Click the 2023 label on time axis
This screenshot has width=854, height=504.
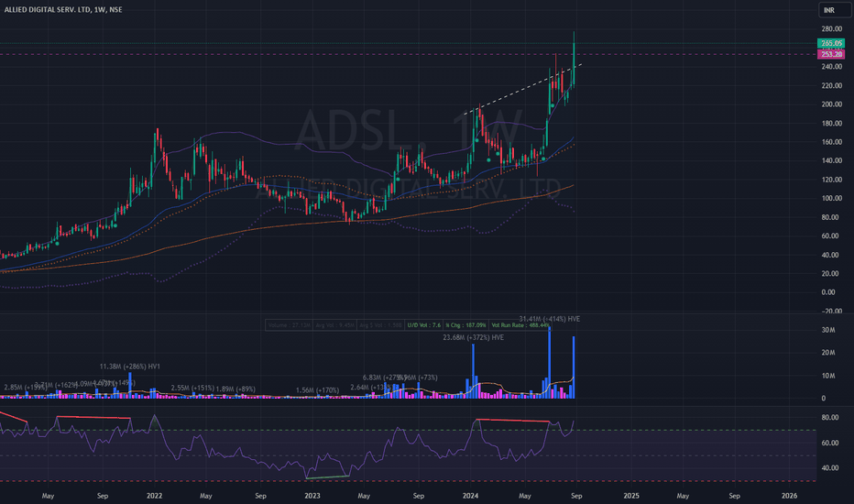(x=312, y=496)
